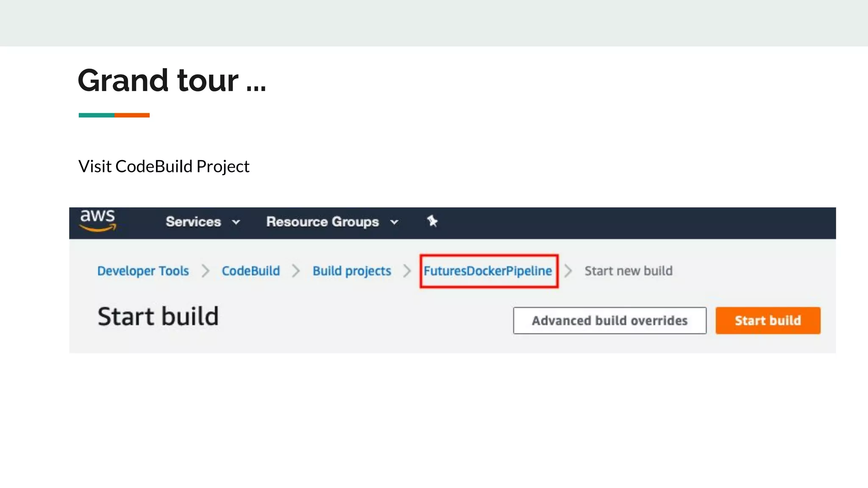Navigate to Build projects breadcrumb
This screenshot has height=488, width=868.
pos(352,271)
